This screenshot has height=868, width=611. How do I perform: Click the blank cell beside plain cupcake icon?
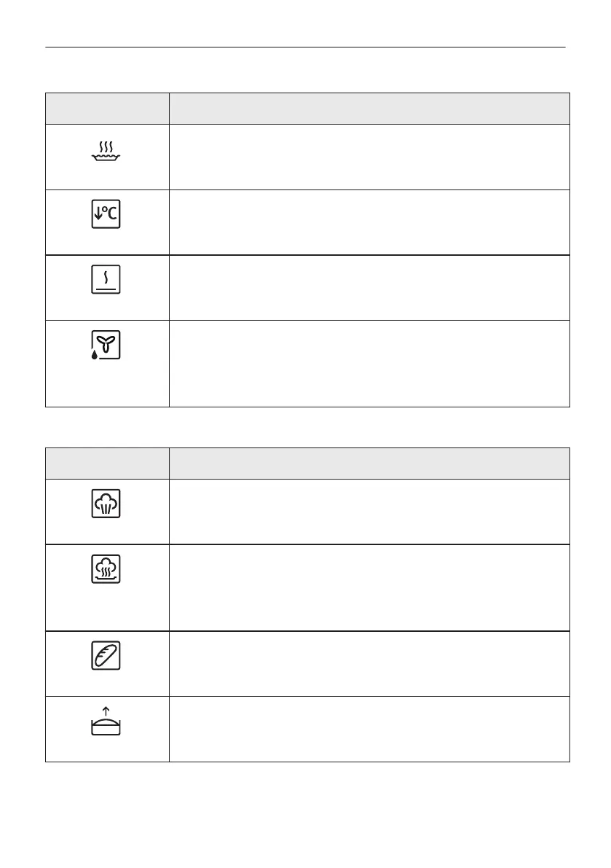tap(369, 512)
